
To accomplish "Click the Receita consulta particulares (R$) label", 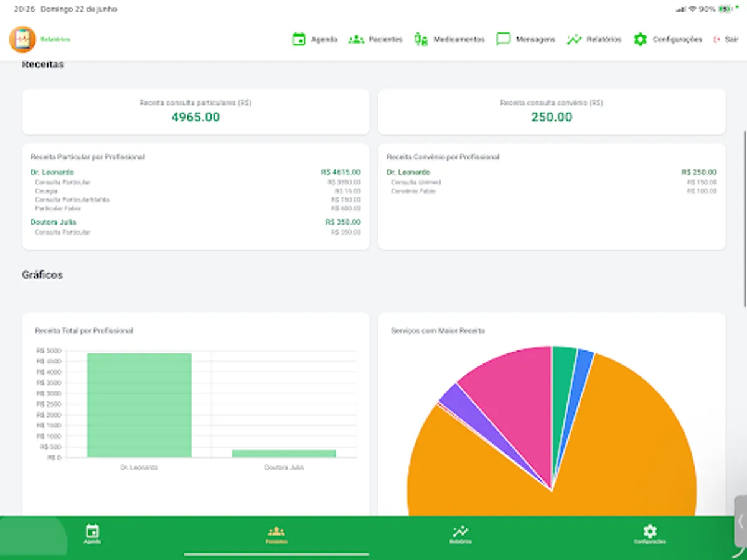I will (195, 103).
